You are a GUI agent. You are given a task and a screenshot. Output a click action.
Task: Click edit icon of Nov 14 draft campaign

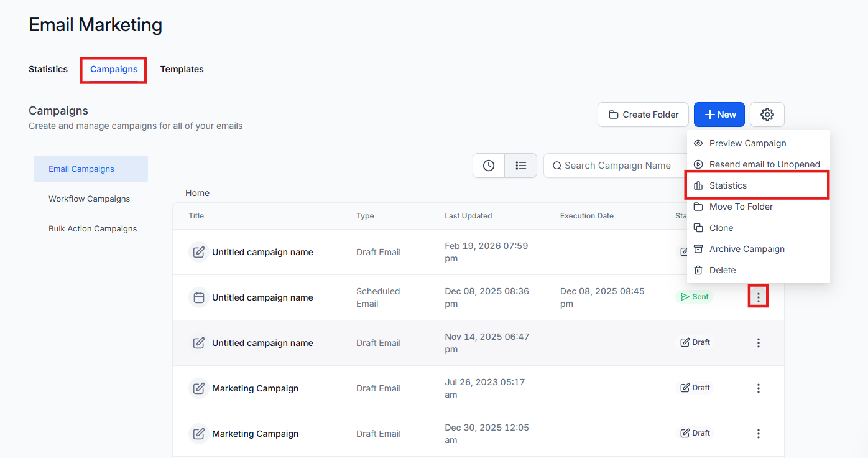198,343
